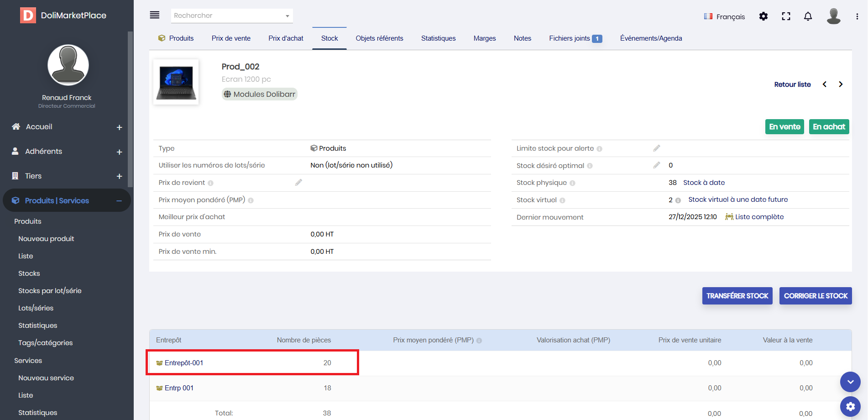Image resolution: width=868 pixels, height=420 pixels.
Task: Open the Statistiques tab
Action: tap(438, 38)
